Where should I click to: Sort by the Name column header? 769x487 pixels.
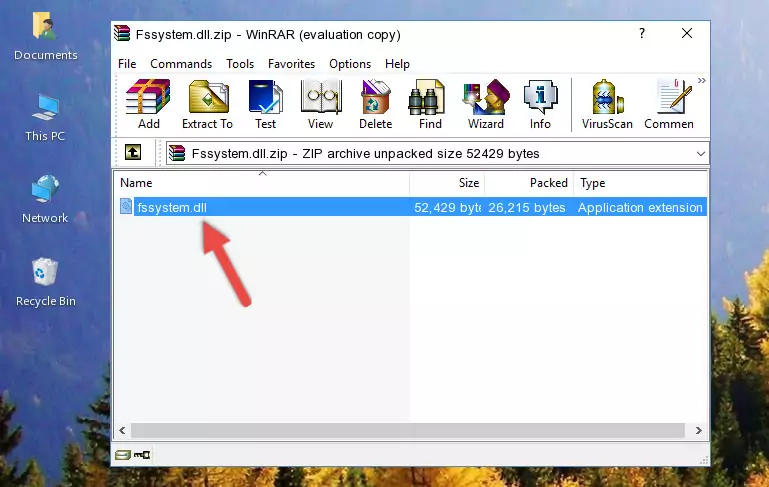(262, 183)
